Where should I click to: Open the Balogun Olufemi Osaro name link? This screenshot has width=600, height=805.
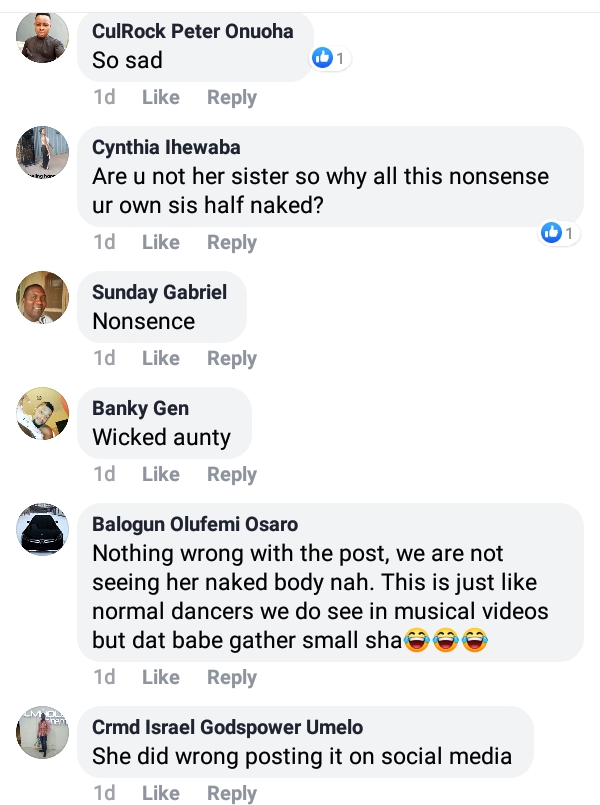pyautogui.click(x=195, y=524)
